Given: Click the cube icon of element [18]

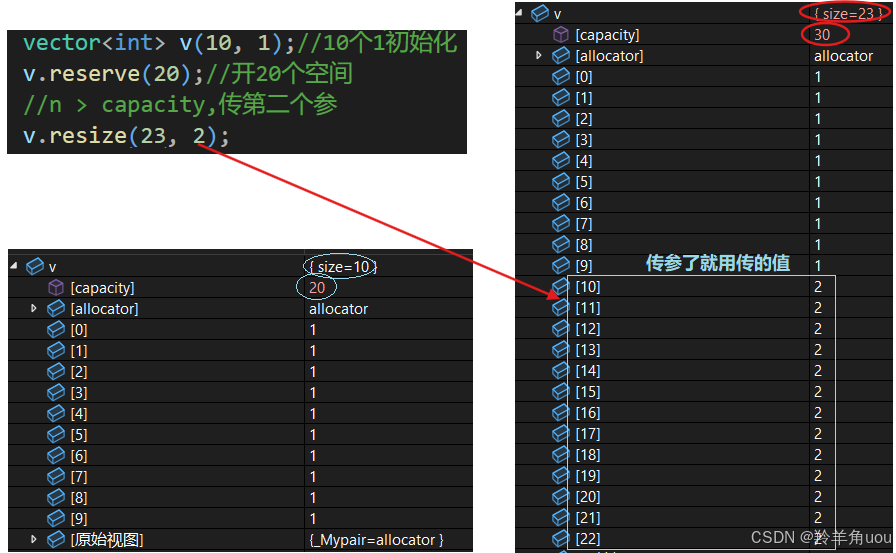Looking at the screenshot, I should (561, 455).
